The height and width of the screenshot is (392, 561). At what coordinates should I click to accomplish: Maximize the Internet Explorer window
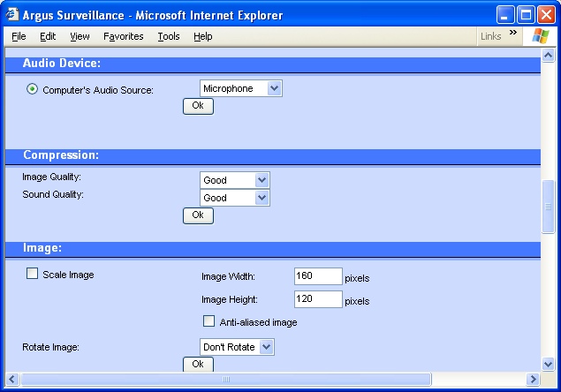[526, 15]
